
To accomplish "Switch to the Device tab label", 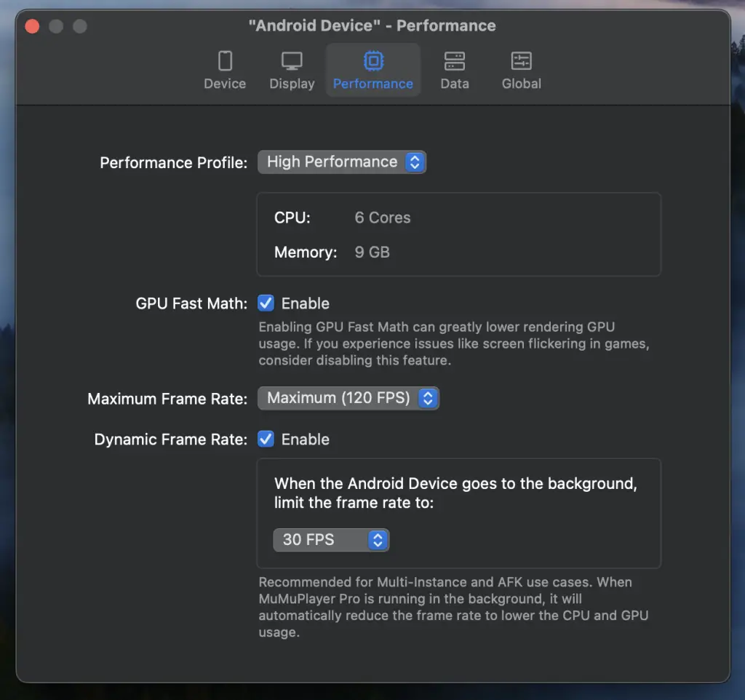I will 225,84.
